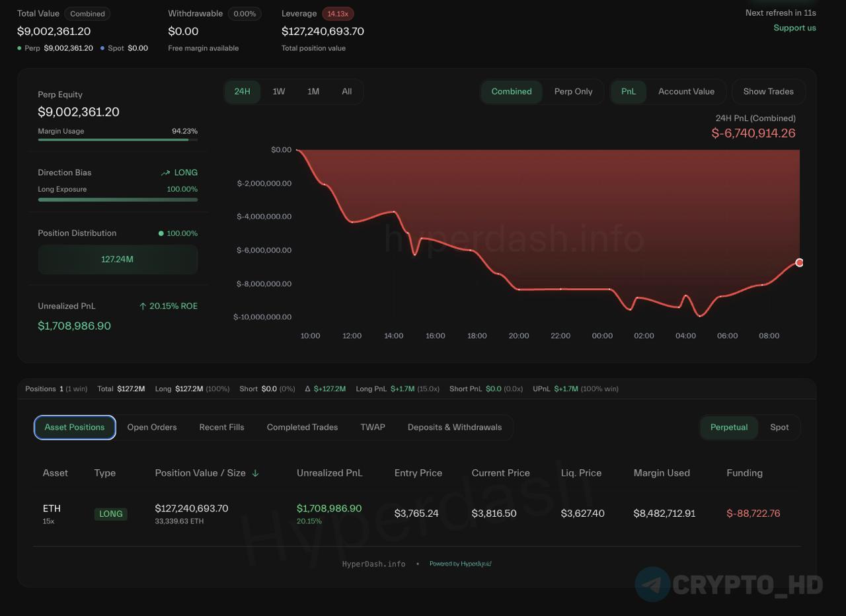The height and width of the screenshot is (616, 846).
Task: Select the 24H time range
Action: pyautogui.click(x=242, y=91)
